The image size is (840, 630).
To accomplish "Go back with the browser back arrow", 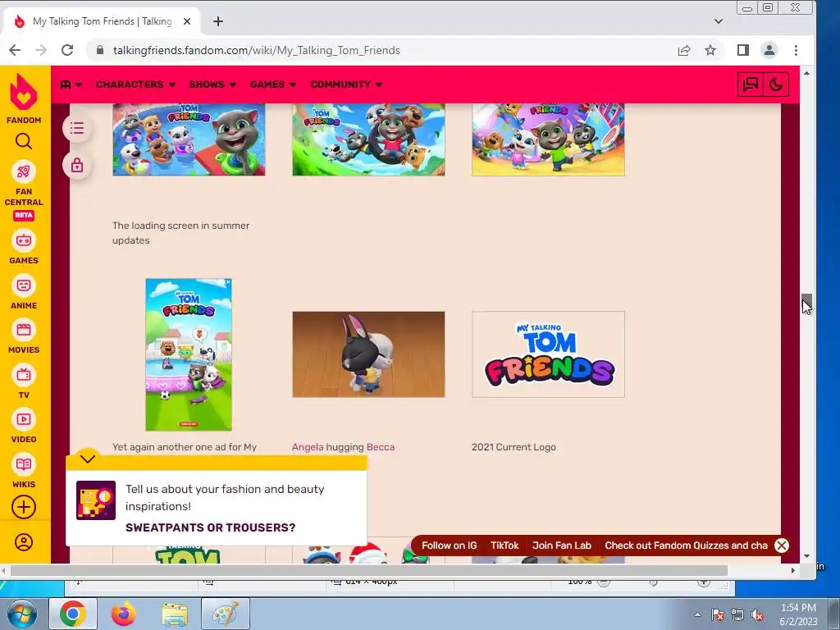I will click(x=15, y=50).
